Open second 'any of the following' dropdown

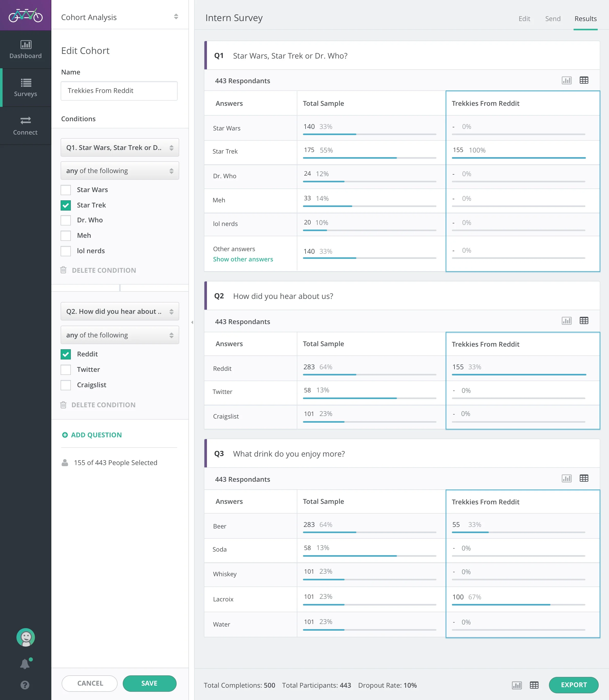tap(120, 335)
